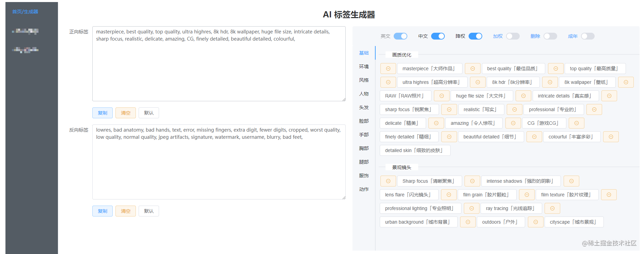Click minus icon right of intense shadows tag
This screenshot has width=644, height=254.
tap(571, 181)
